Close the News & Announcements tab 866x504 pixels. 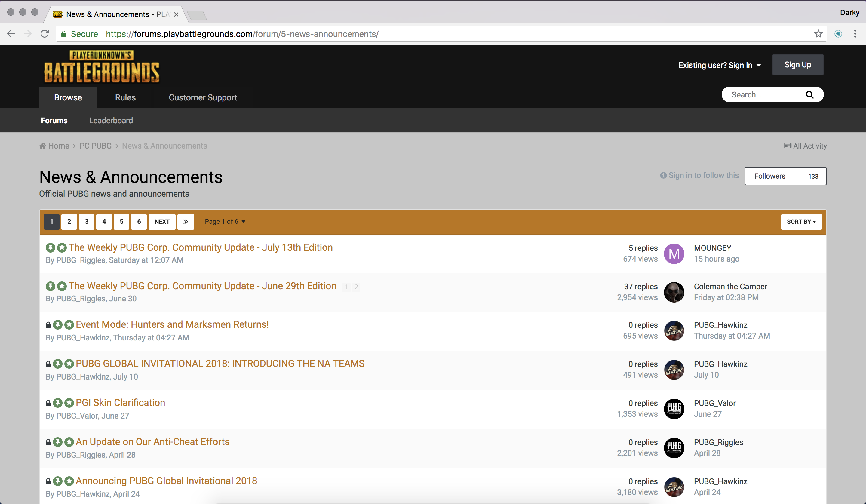tap(176, 14)
